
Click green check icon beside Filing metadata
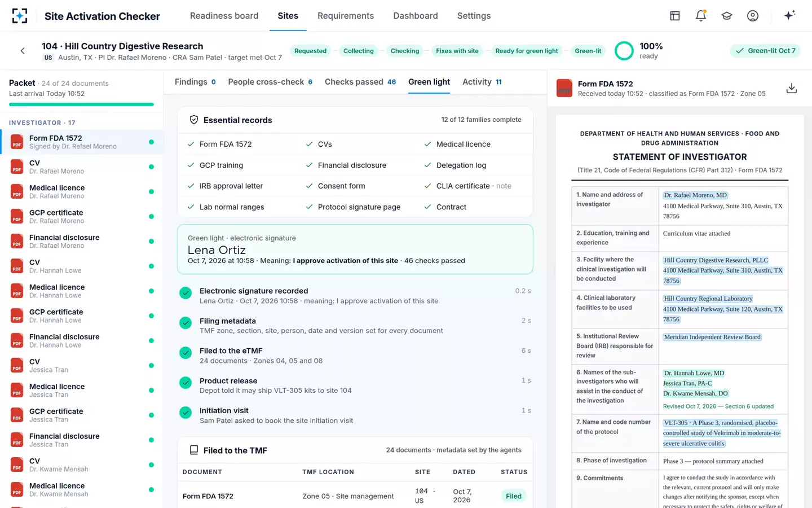186,323
